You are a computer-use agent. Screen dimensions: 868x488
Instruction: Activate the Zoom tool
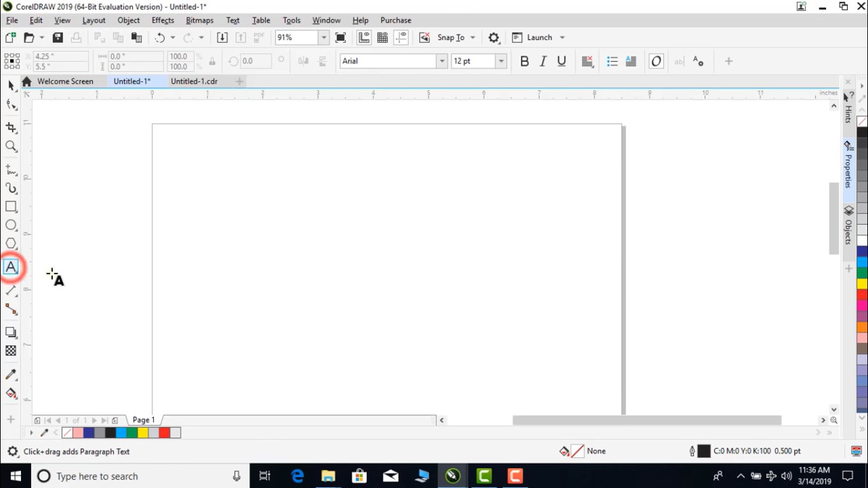[x=10, y=146]
